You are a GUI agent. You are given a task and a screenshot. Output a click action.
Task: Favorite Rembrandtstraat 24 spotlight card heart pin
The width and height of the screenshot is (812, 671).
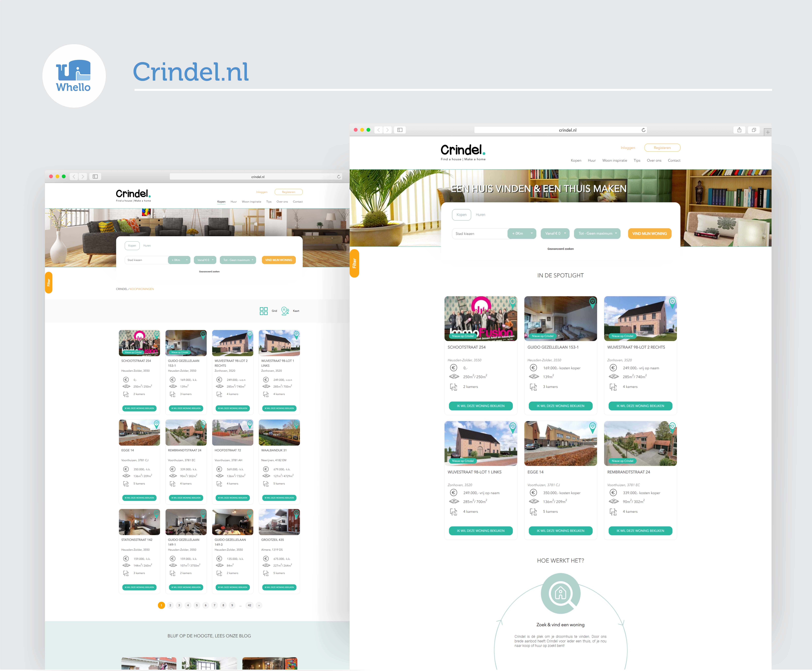(x=672, y=428)
